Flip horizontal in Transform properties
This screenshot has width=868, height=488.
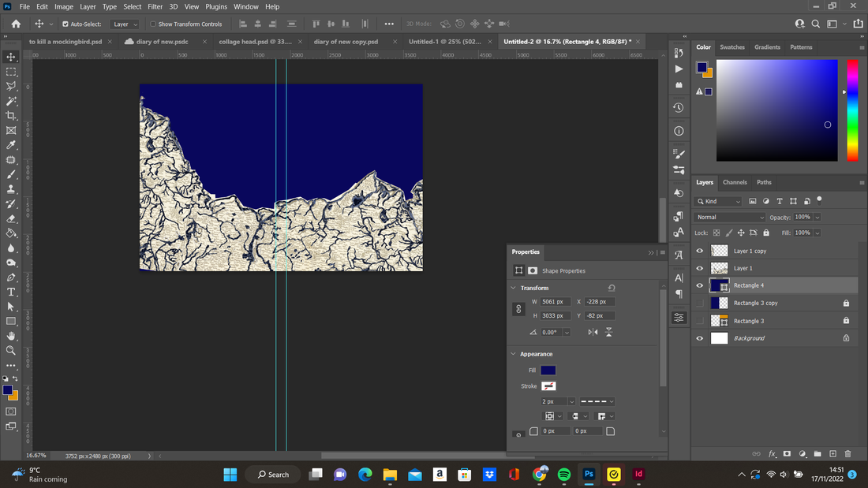pos(593,332)
